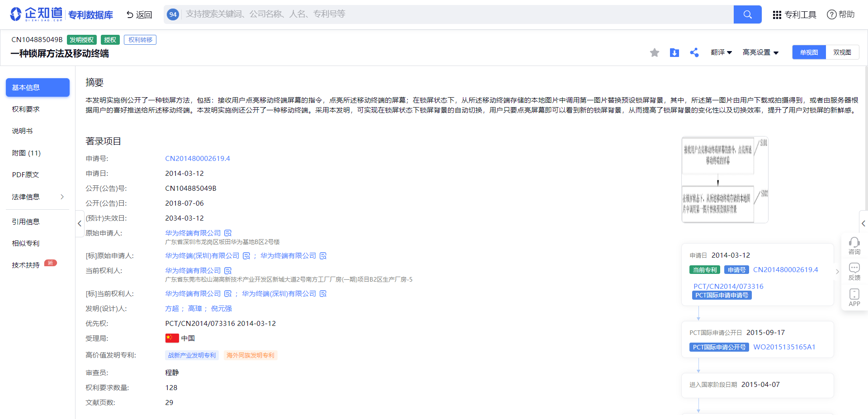Click the 海外同族发明专利 tag
The height and width of the screenshot is (419, 868).
coord(250,355)
